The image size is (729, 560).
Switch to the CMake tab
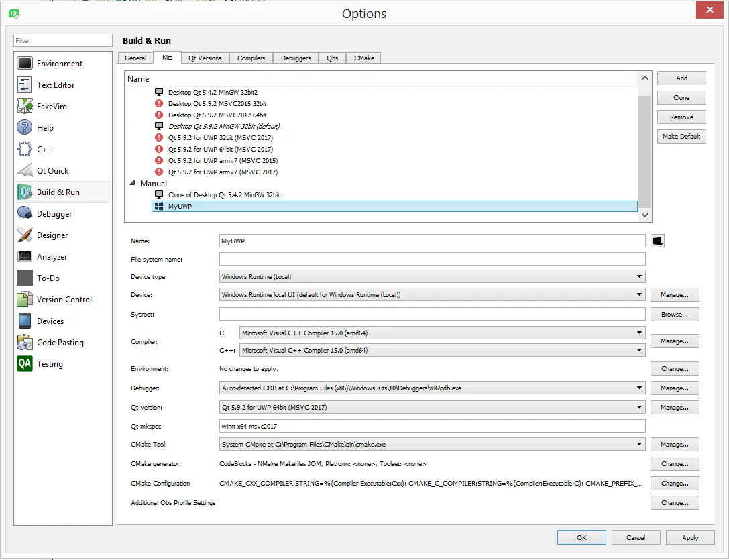[364, 58]
